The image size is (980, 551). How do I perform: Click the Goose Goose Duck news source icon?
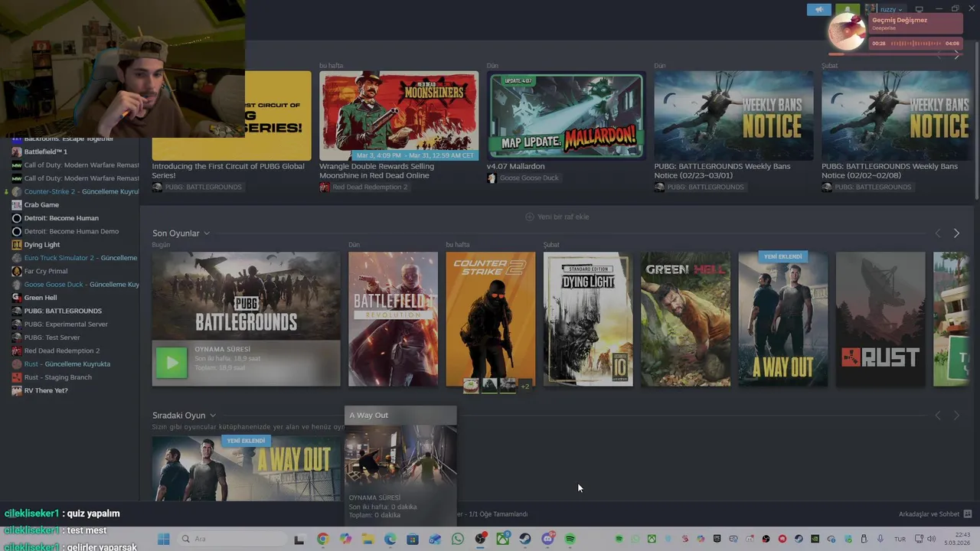(492, 178)
